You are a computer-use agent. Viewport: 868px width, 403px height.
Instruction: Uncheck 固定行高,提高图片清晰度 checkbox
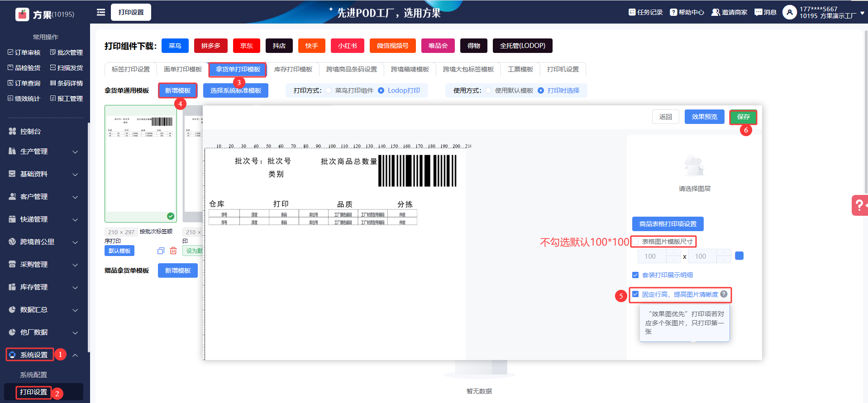click(635, 294)
